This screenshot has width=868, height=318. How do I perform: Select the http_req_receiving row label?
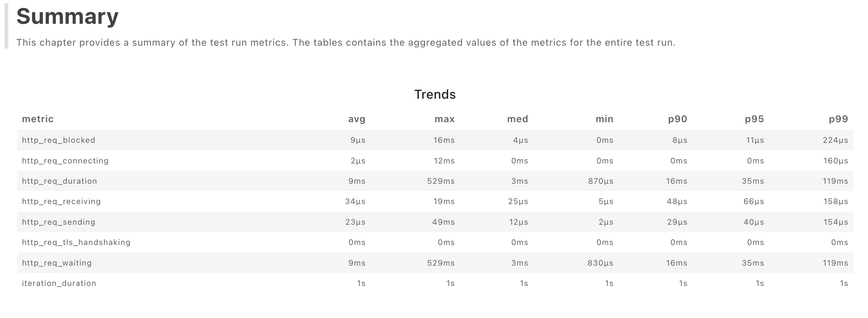(x=61, y=202)
